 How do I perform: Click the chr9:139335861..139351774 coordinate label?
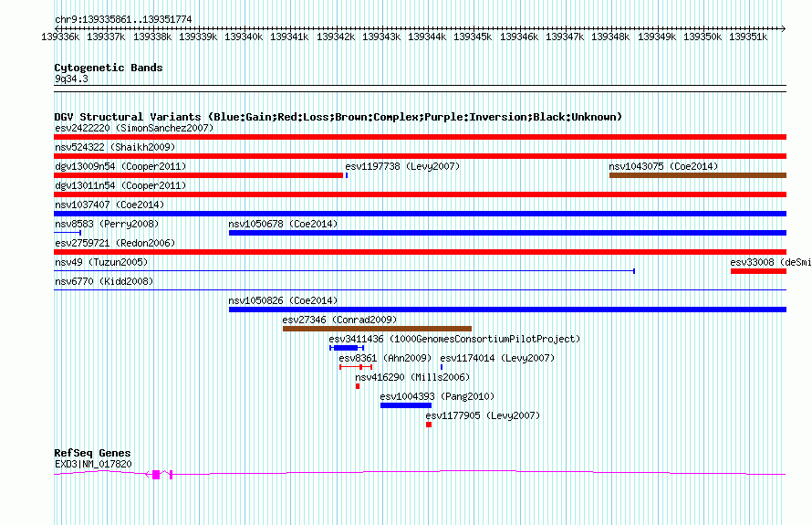click(x=123, y=19)
